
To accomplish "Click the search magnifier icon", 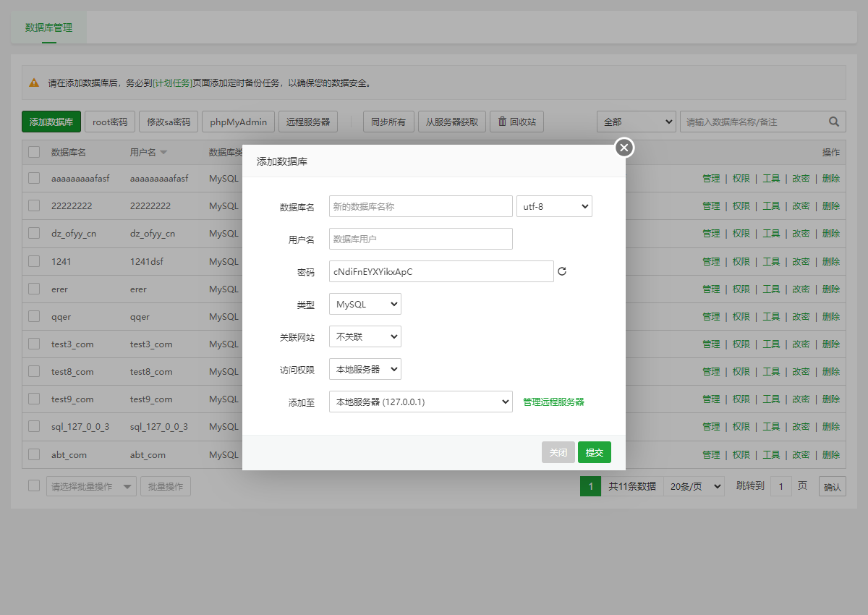I will click(x=834, y=122).
